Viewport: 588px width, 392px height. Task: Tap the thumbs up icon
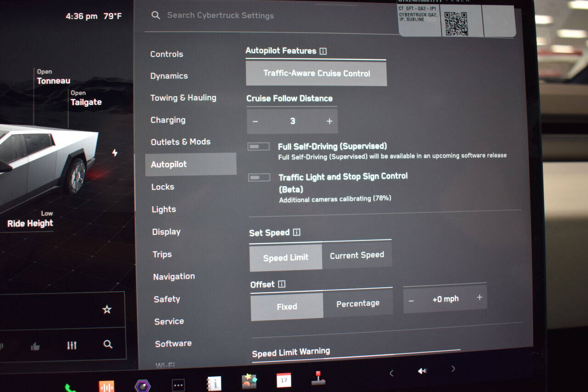point(35,347)
